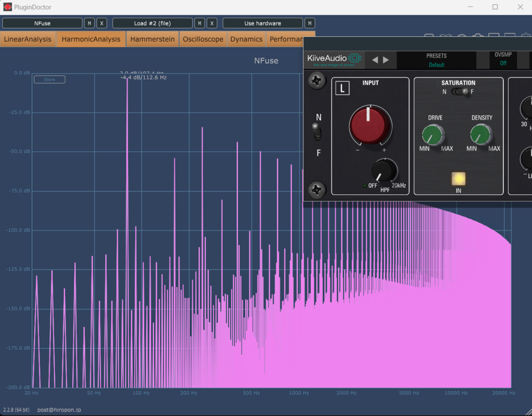Viewport: 532px width, 416px height.
Task: Click the Store button on the graph
Action: [x=49, y=80]
